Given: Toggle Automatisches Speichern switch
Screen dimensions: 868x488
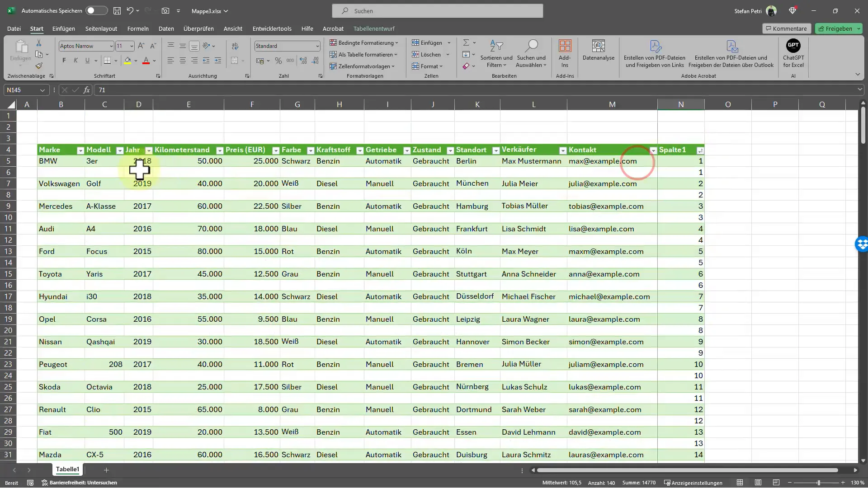Looking at the screenshot, I should pos(95,10).
